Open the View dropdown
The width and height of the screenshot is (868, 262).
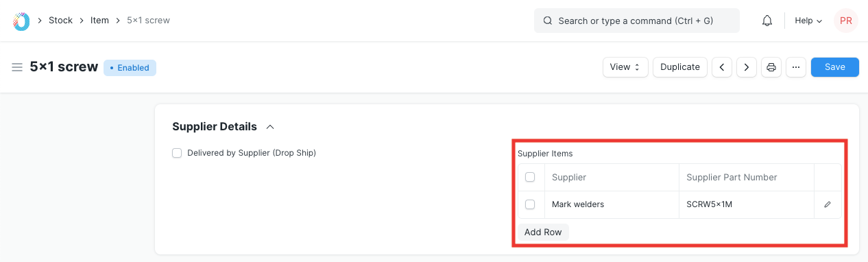point(625,67)
